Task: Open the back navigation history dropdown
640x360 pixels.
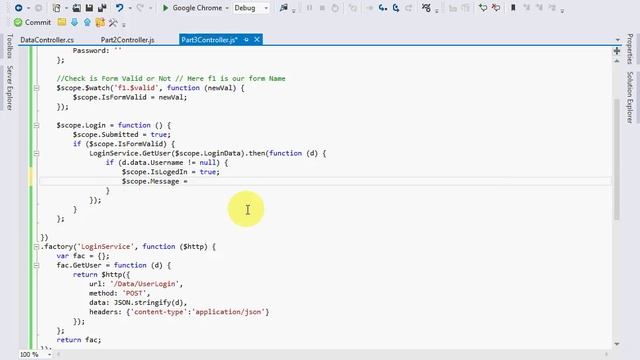Action: point(28,8)
